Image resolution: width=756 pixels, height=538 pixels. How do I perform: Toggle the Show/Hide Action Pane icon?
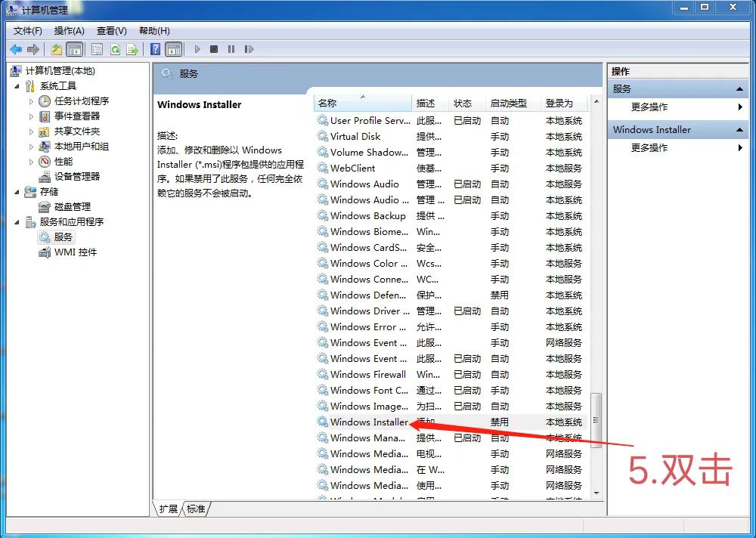174,49
